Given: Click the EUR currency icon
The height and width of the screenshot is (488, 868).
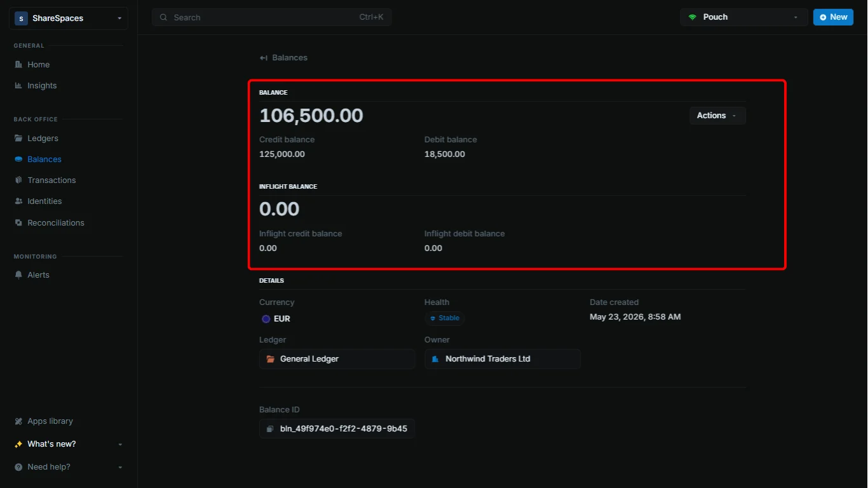Looking at the screenshot, I should point(266,318).
